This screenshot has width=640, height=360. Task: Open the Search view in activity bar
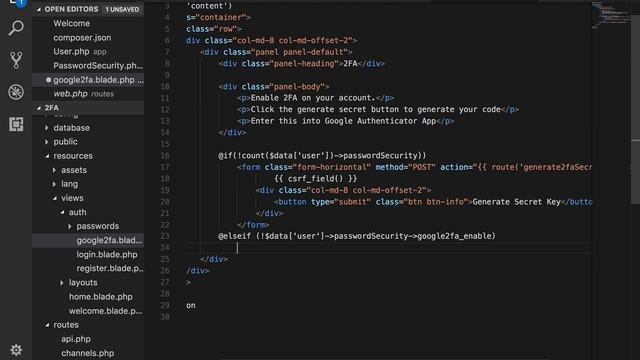point(16,28)
